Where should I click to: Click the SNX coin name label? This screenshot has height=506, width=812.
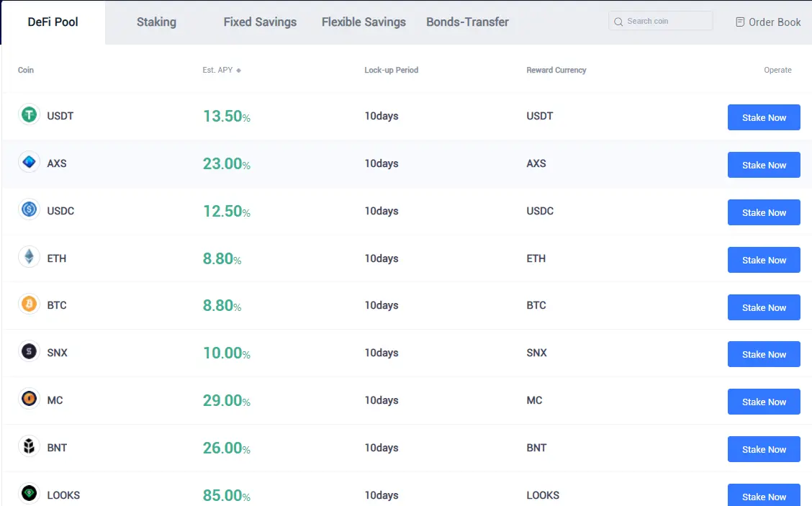point(57,353)
